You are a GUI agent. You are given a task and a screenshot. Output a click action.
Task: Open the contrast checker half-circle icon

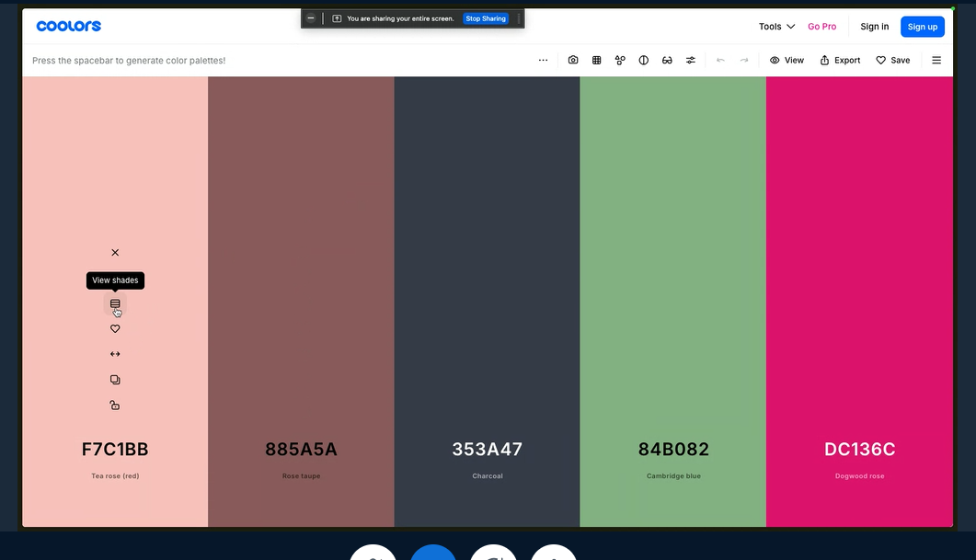pos(644,61)
